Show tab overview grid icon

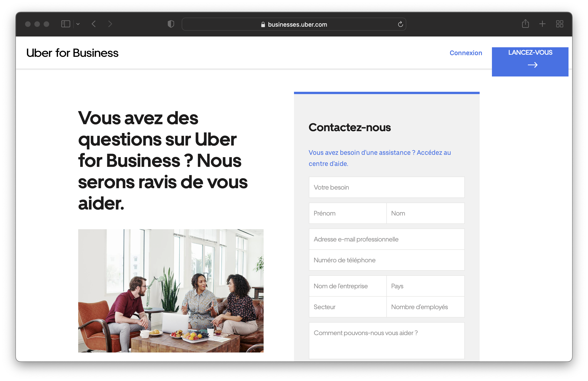(560, 24)
